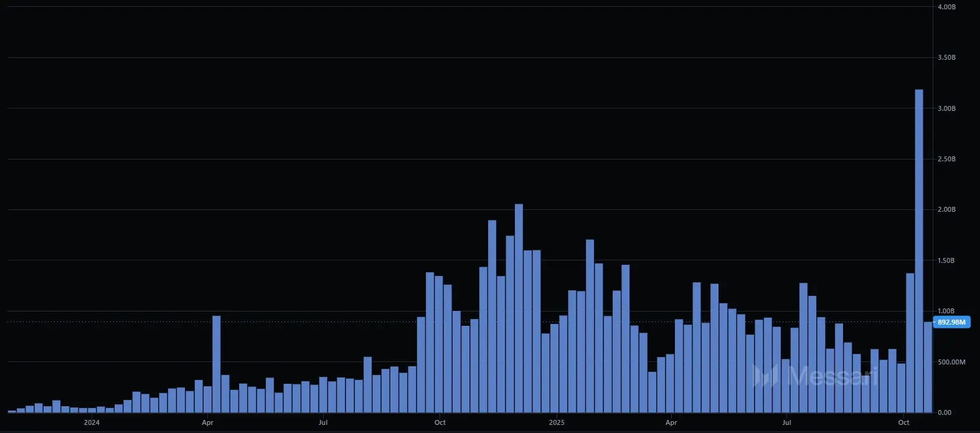Click the first Jul label on the time axis
Screen dimensions: 980x433
click(323, 422)
